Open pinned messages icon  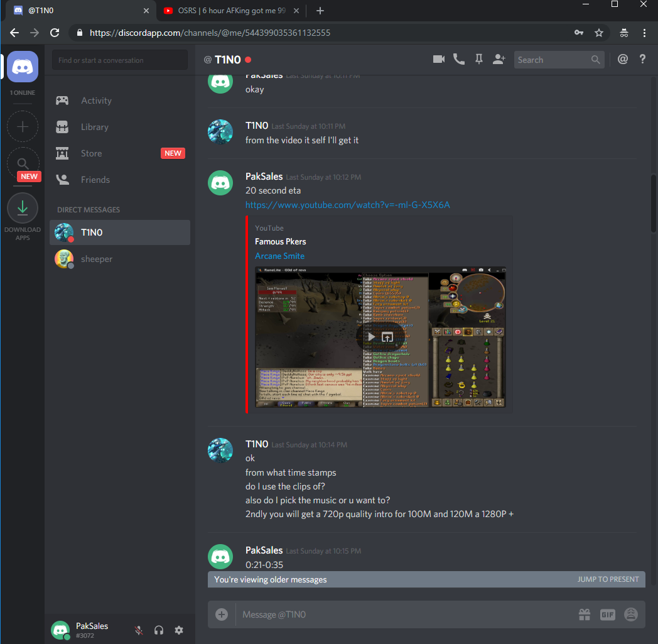tap(479, 60)
